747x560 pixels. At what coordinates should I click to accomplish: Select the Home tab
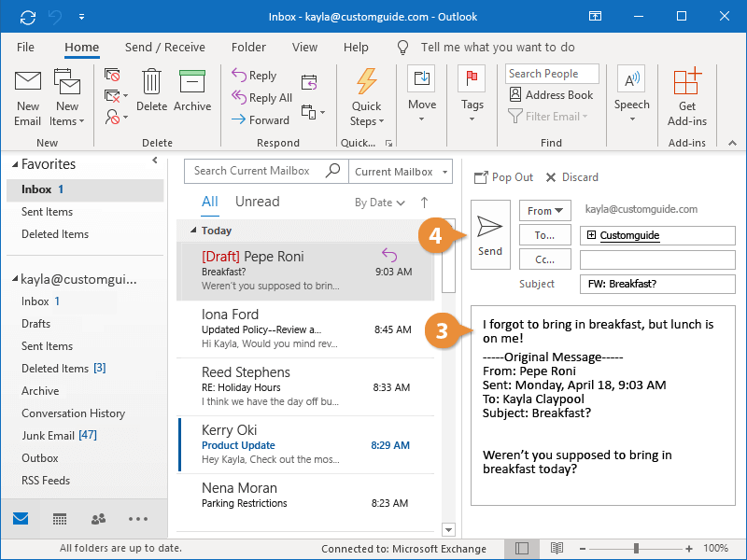tap(82, 48)
